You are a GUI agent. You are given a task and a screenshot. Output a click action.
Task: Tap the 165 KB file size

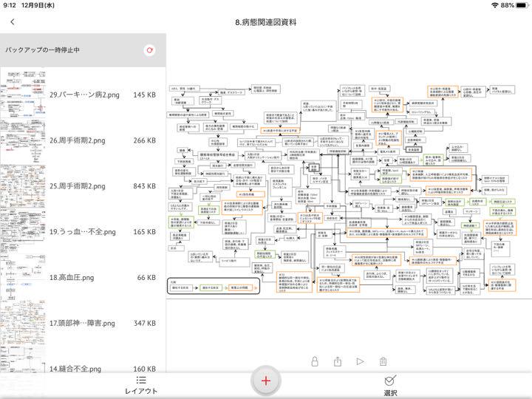coord(145,232)
